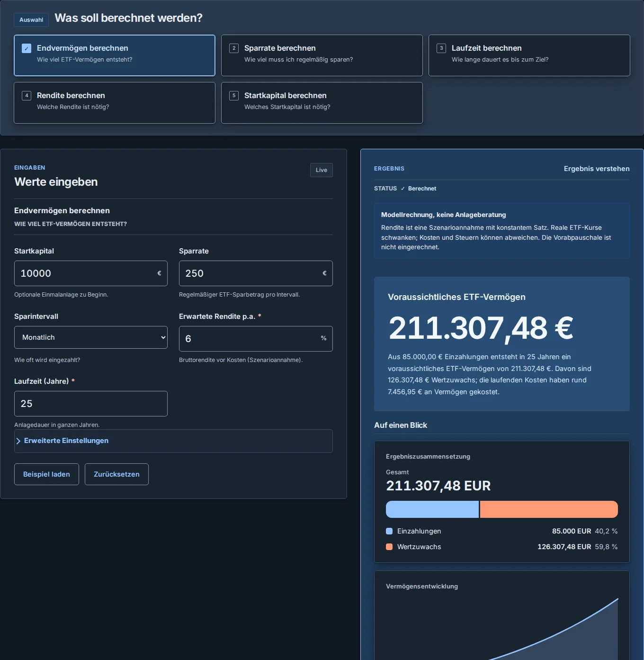Click the Live badge
The width and height of the screenshot is (644, 660).
pyautogui.click(x=322, y=170)
